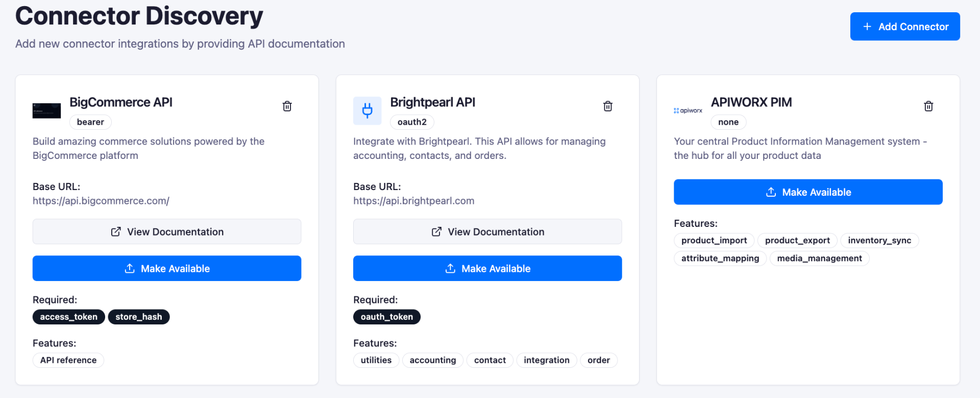Click the upload icon inside APIWORX Make Available

[771, 192]
